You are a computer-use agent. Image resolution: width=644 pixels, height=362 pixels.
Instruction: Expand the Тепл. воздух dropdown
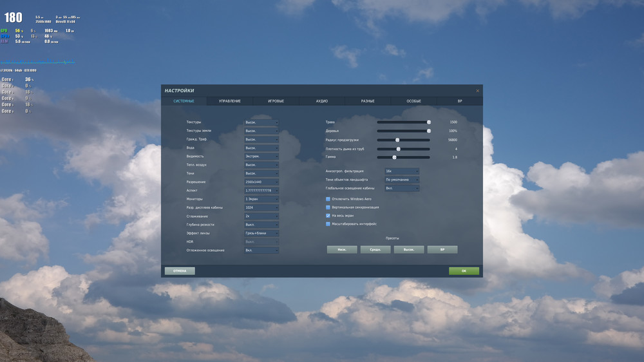point(261,165)
